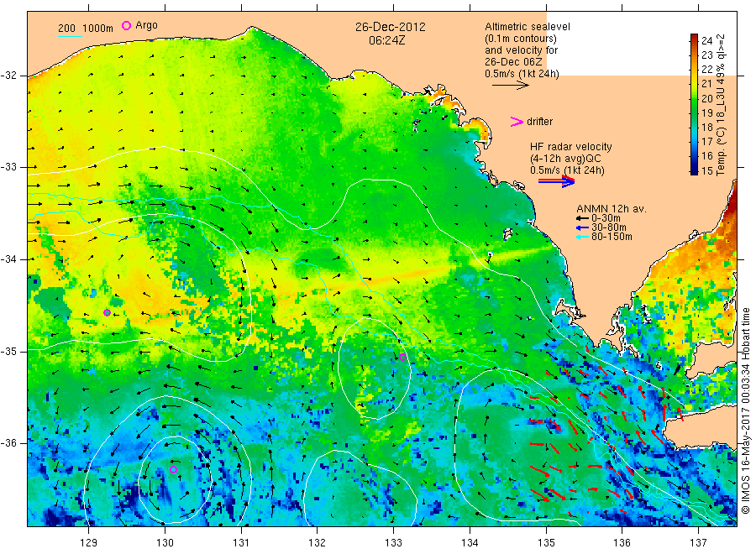The height and width of the screenshot is (554, 756).
Task: Click the 'ANMN 12h av.' heading
Action: 612,209
